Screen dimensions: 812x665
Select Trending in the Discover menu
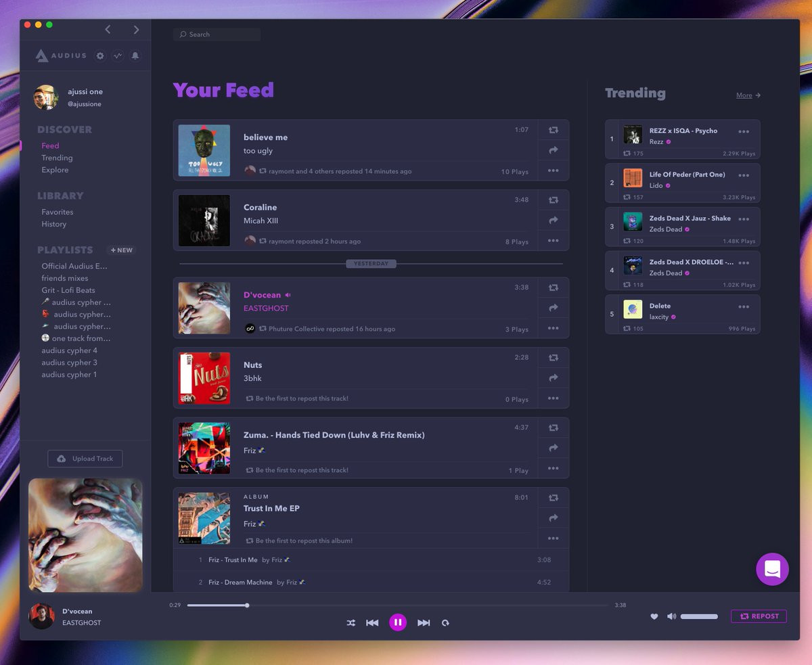57,158
